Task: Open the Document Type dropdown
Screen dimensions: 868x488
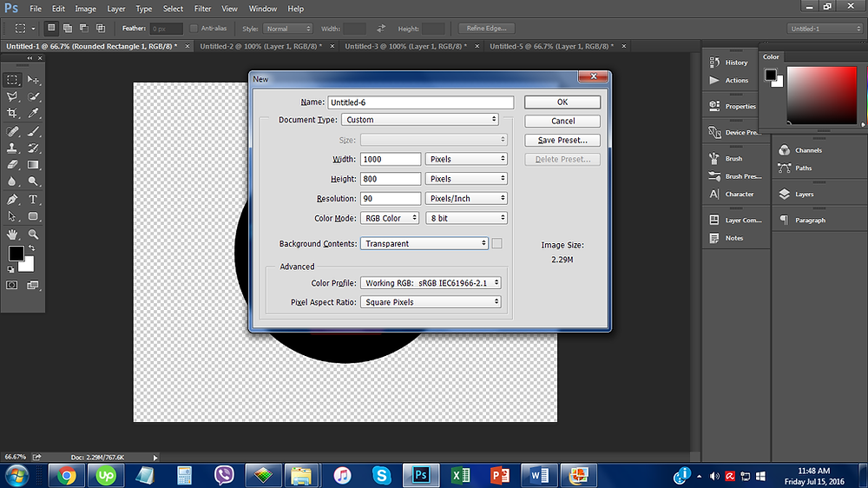Action: coord(420,120)
